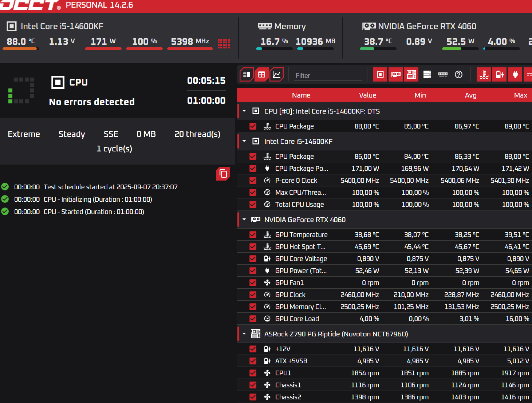This screenshot has height=403, width=532.
Task: Click the No errors detected status
Action: (92, 102)
